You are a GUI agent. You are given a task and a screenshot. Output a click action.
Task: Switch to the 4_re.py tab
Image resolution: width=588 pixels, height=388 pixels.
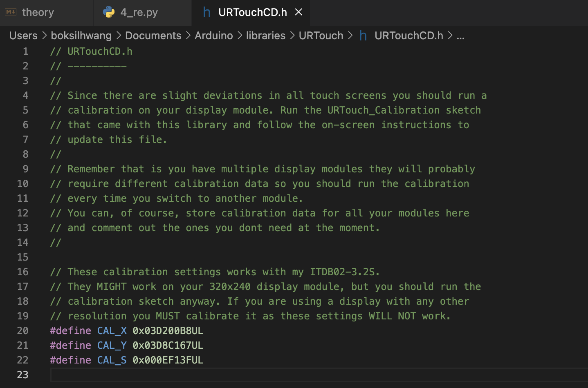tap(139, 12)
